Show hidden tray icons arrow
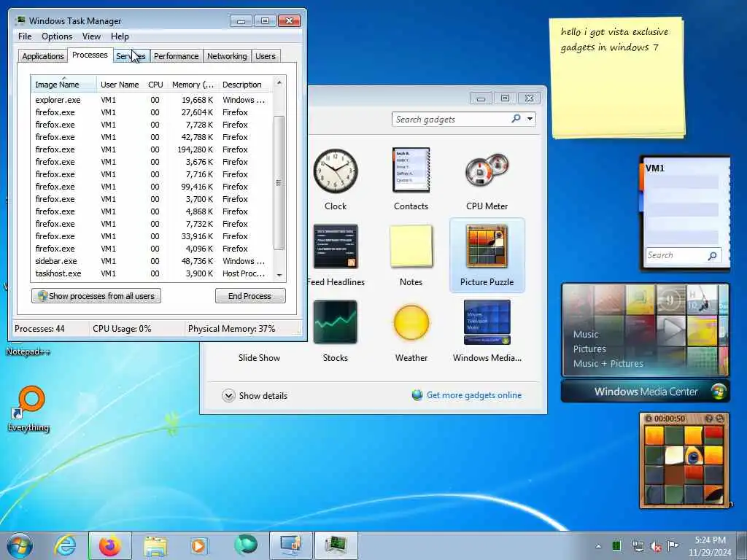This screenshot has height=560, width=747. (598, 546)
